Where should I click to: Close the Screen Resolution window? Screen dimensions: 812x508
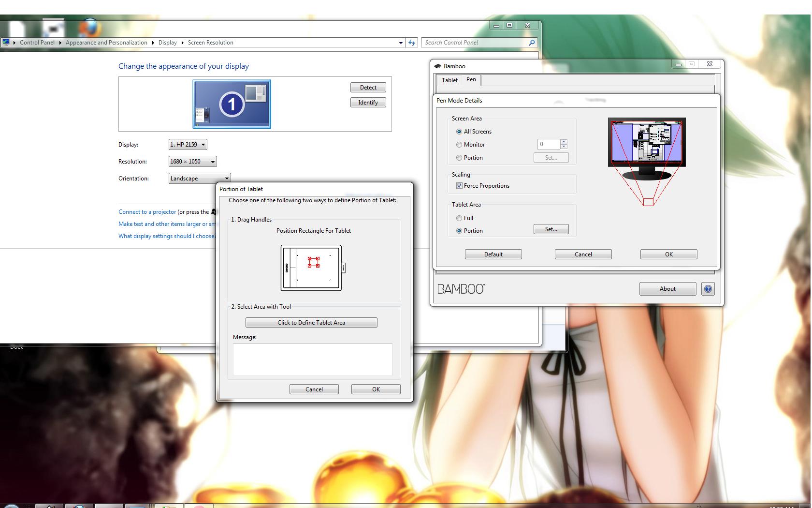click(527, 25)
